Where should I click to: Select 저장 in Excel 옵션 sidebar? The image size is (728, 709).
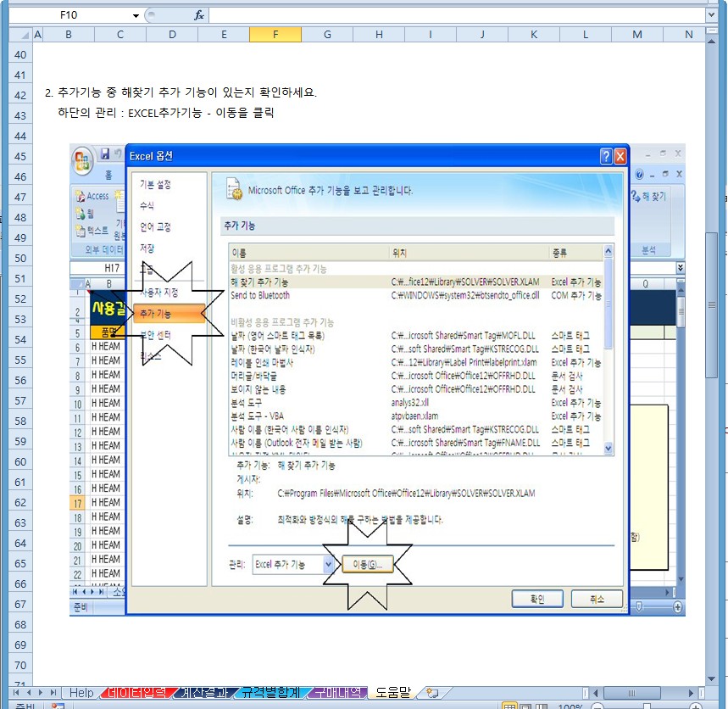[147, 248]
